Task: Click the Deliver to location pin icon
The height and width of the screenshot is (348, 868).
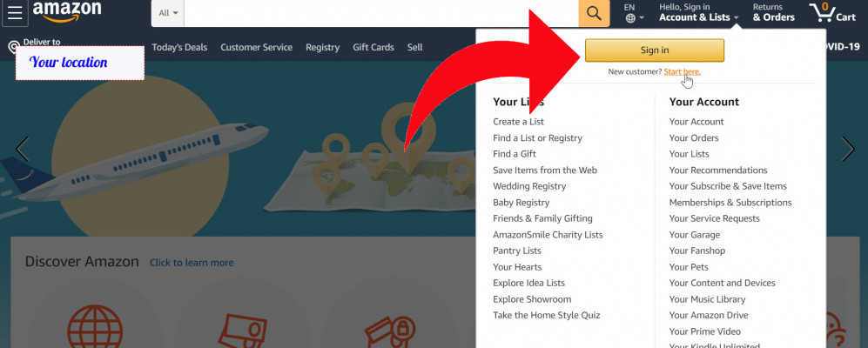Action: click(x=14, y=48)
